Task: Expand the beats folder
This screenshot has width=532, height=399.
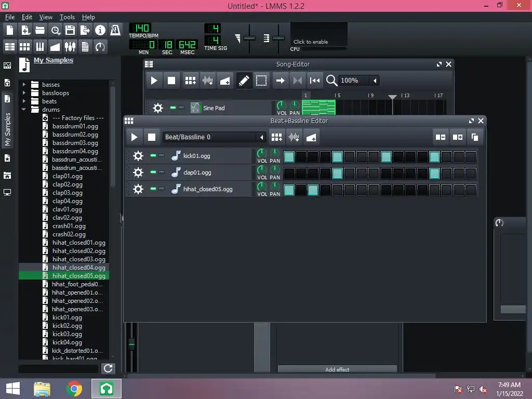Action: click(24, 101)
